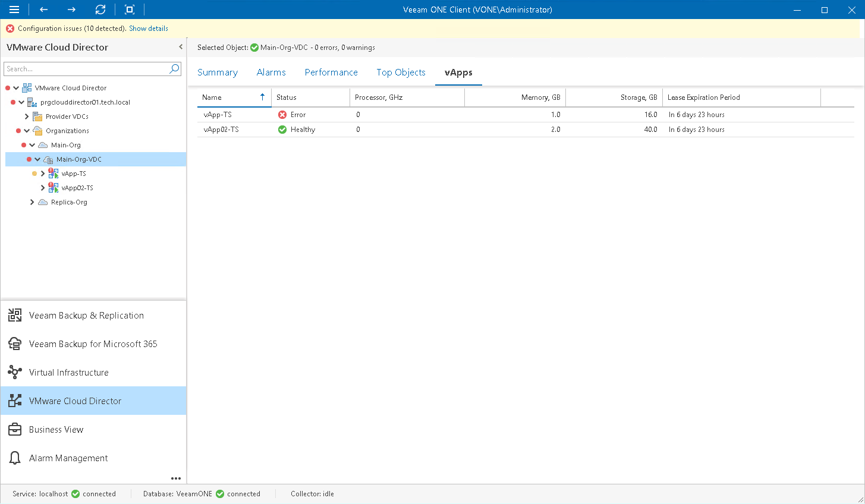Sort by Storage, GB column
Viewport: 865px width, 504px height.
click(x=614, y=97)
